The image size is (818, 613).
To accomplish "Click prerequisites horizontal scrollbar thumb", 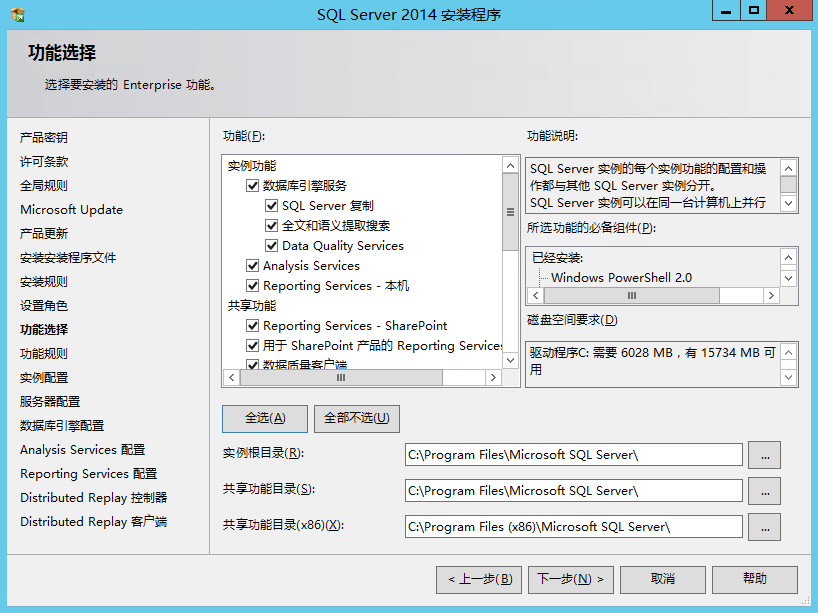I will point(632,295).
